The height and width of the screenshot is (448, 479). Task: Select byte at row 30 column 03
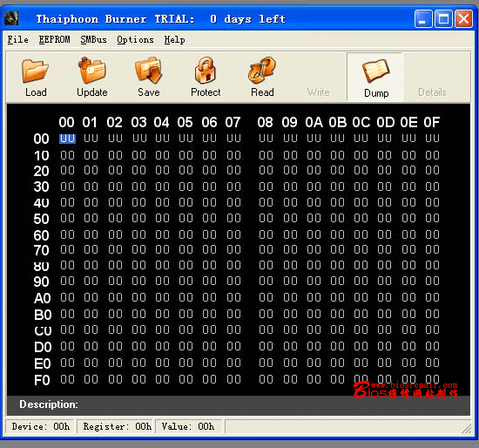click(x=139, y=187)
